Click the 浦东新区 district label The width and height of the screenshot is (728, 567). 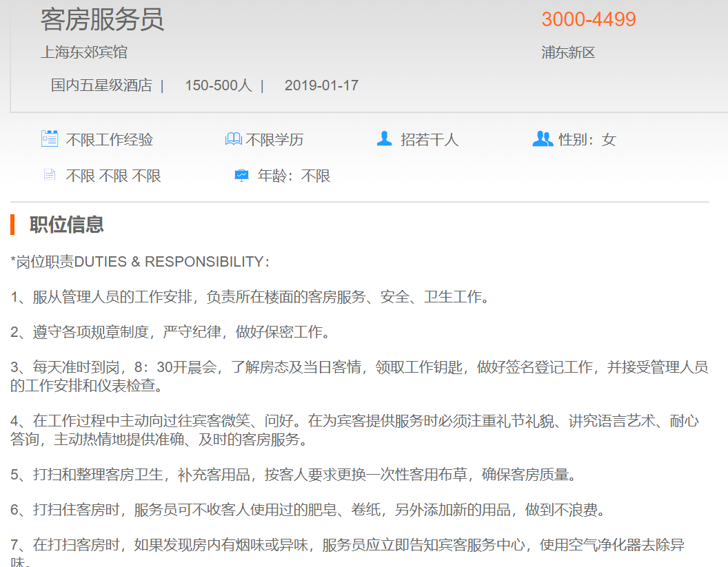point(568,52)
